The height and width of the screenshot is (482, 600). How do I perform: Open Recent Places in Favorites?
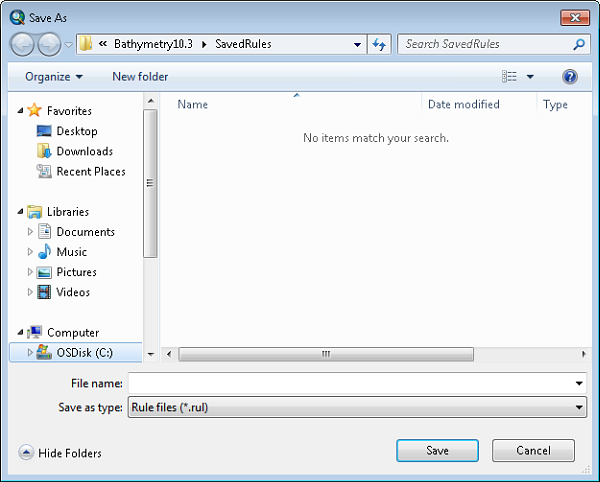pos(91,172)
